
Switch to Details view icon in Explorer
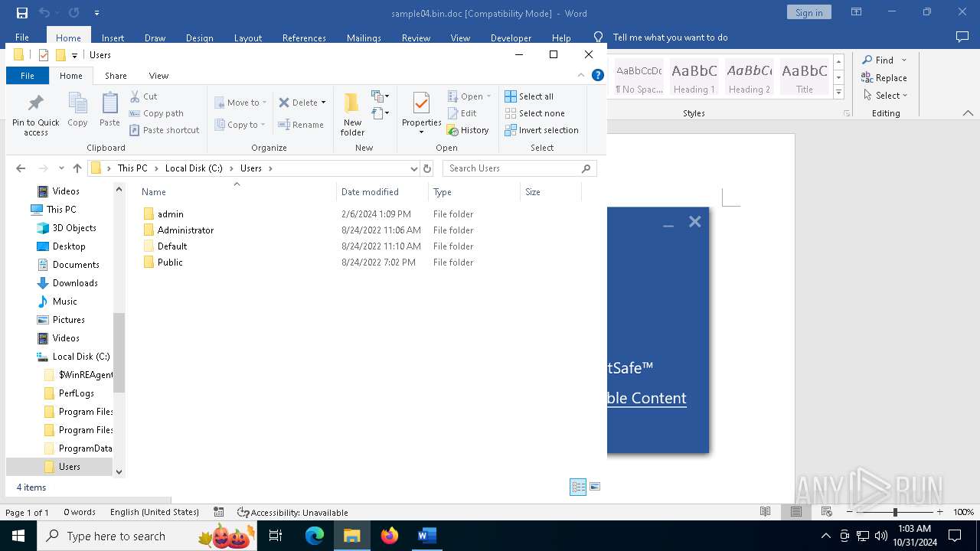[578, 487]
